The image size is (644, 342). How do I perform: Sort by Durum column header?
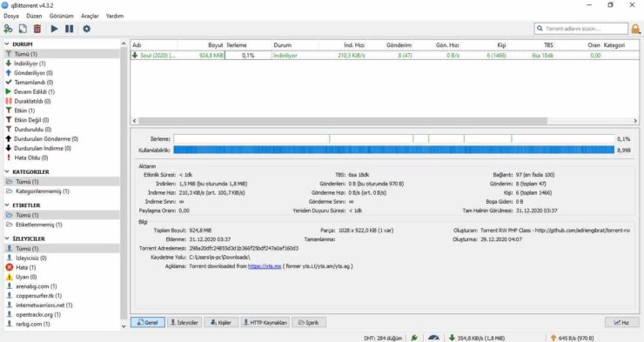pos(295,45)
